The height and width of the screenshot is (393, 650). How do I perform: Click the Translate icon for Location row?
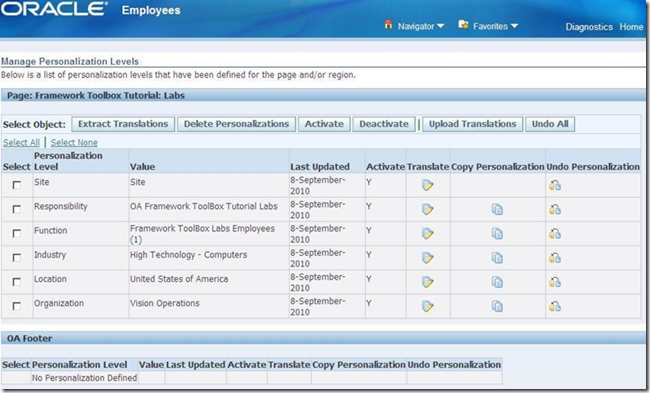pyautogui.click(x=427, y=282)
